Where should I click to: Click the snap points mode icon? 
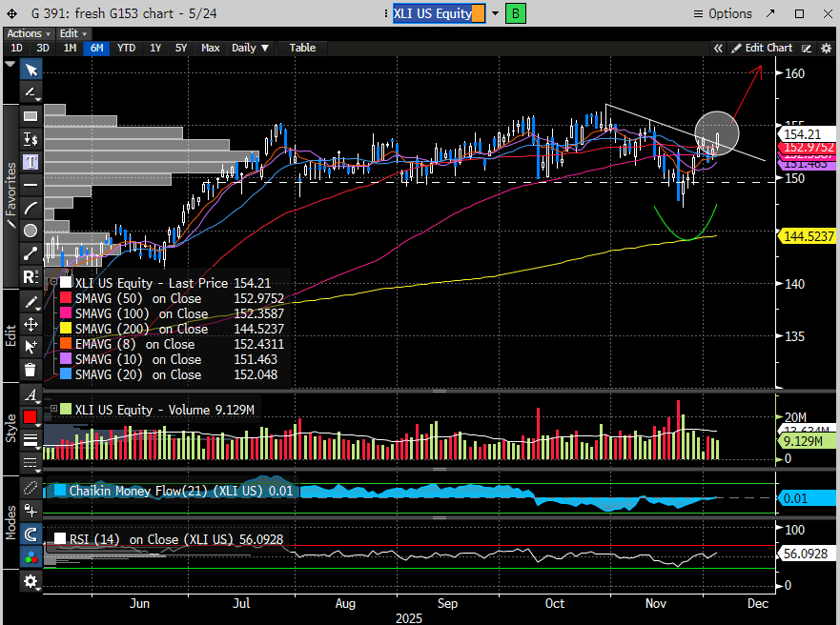click(31, 511)
